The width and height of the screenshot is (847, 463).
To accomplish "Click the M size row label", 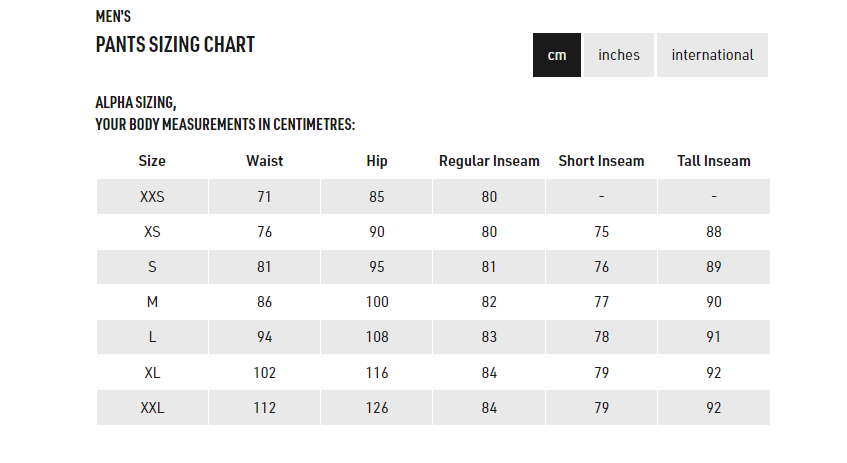I will (152, 302).
